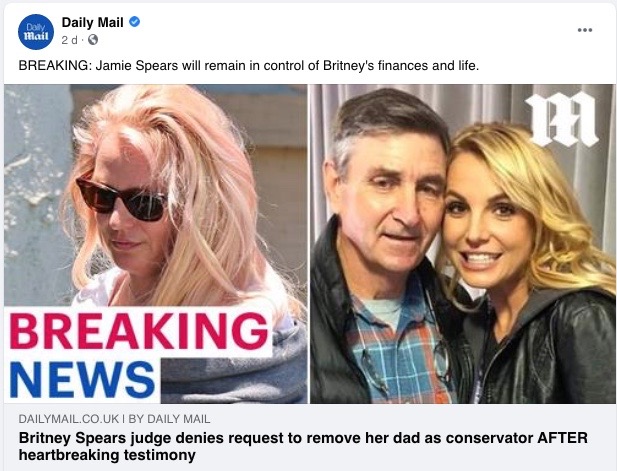The height and width of the screenshot is (471, 617).
Task: Open the three-dot post options menu
Action: click(585, 30)
